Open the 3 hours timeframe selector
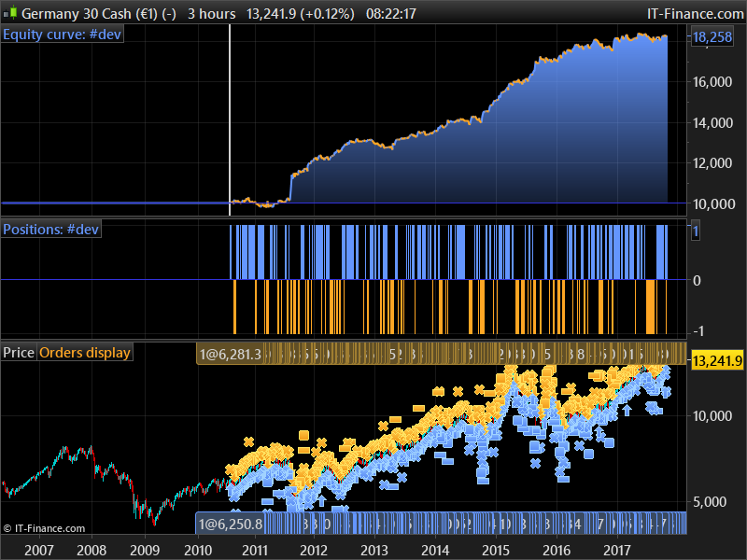 (x=211, y=13)
